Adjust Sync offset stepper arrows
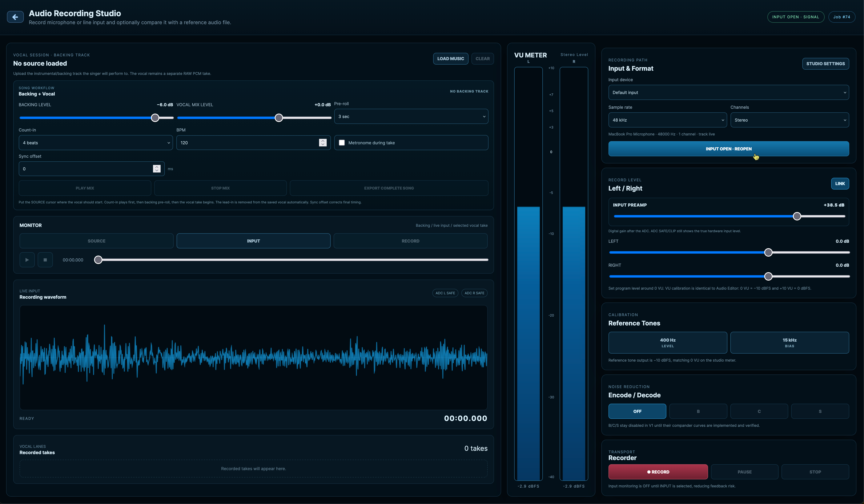Viewport: 864px width, 504px height. (157, 168)
